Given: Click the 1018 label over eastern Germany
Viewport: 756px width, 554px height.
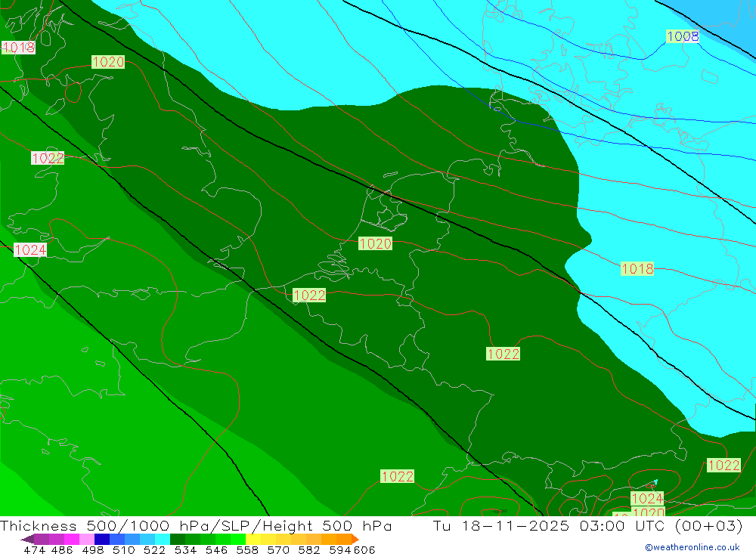Looking at the screenshot, I should click(x=637, y=268).
